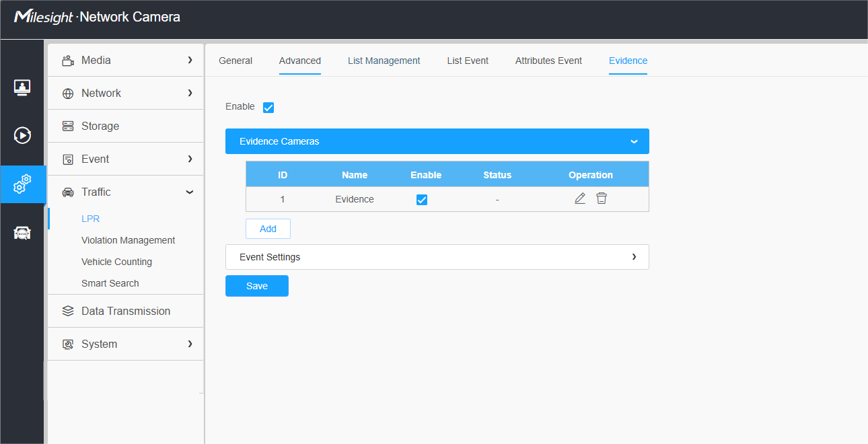Click the Media camera icon
Image resolution: width=868 pixels, height=444 pixels.
(x=68, y=61)
